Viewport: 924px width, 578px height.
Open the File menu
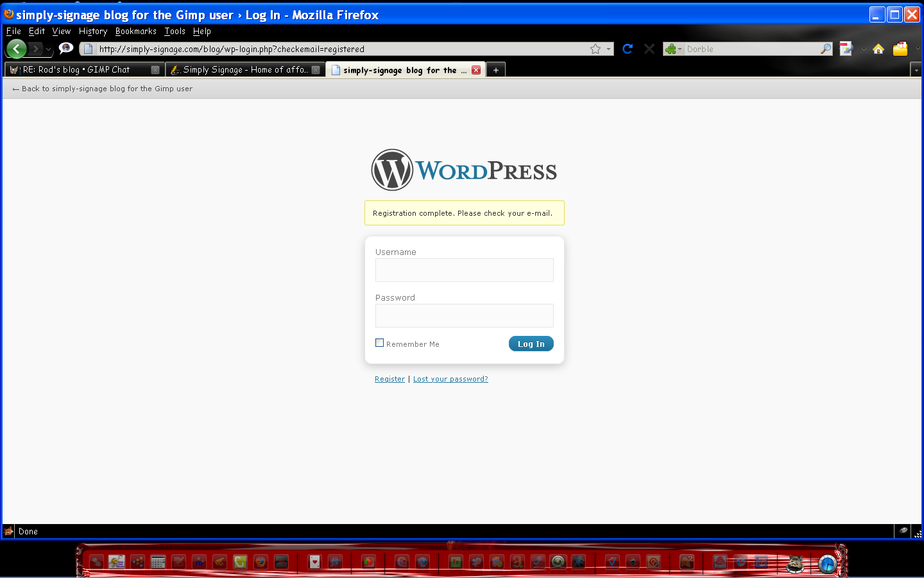click(13, 31)
